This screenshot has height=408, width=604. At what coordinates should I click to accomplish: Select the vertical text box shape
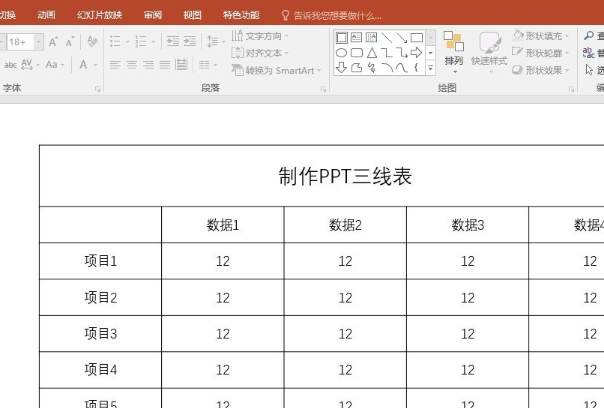tap(371, 37)
